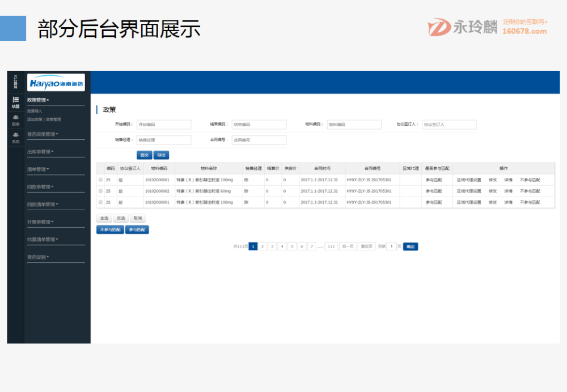Click the Haiyao 海南海药 logo
Image resolution: width=567 pixels, height=392 pixels.
tap(56, 82)
